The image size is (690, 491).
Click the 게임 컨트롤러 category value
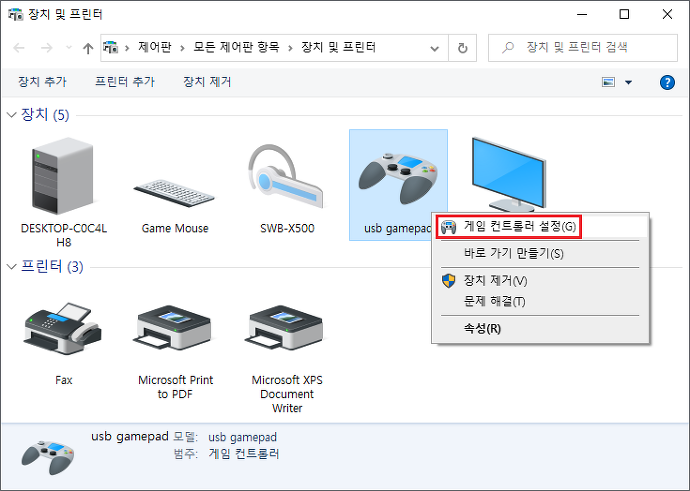[243, 454]
